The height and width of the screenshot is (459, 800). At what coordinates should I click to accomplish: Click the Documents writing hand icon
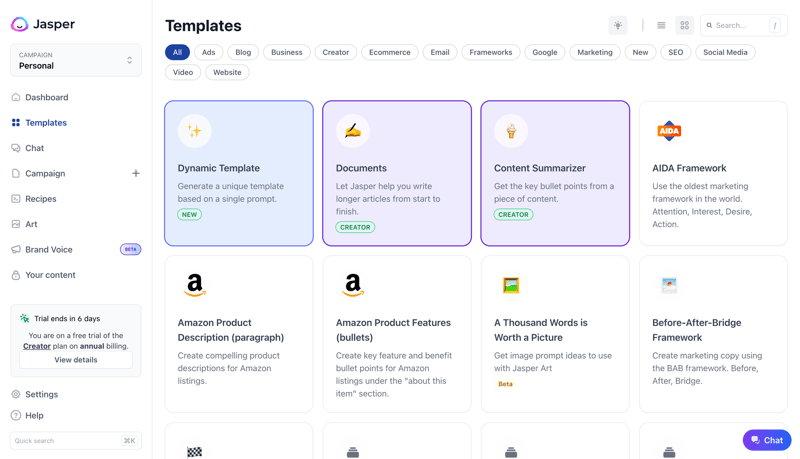click(x=353, y=131)
